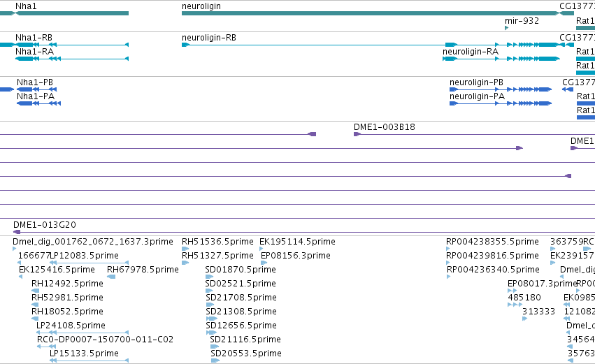This screenshot has height=364, width=595.
Task: Click the EK125416.5prime EST label
Action: click(57, 270)
